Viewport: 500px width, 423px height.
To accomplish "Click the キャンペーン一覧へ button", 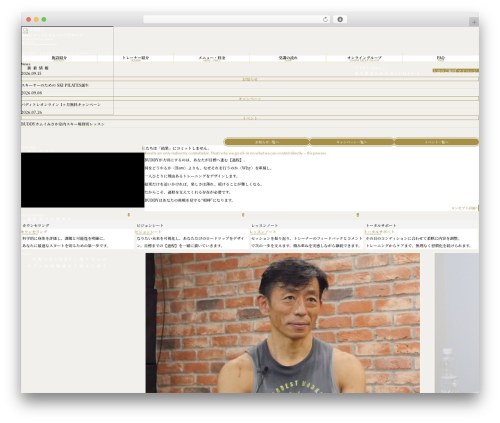I will tap(352, 142).
